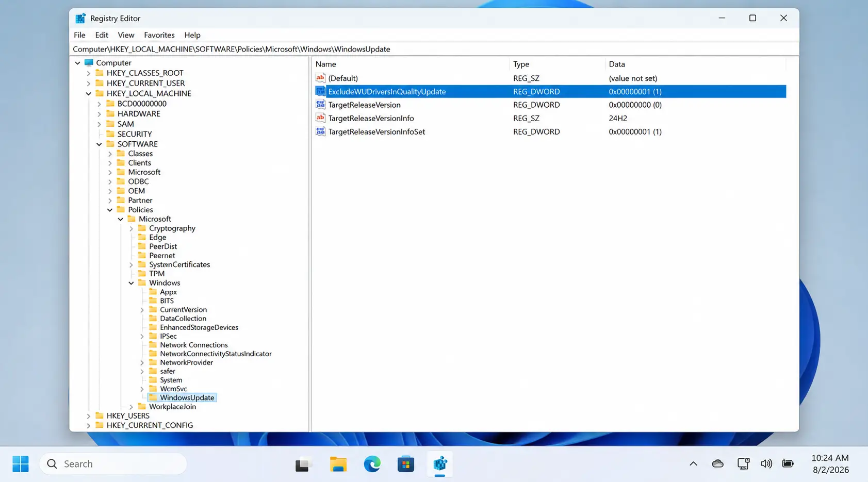
Task: Click TargetReleaseVersionInfo string value icon
Action: pyautogui.click(x=320, y=118)
